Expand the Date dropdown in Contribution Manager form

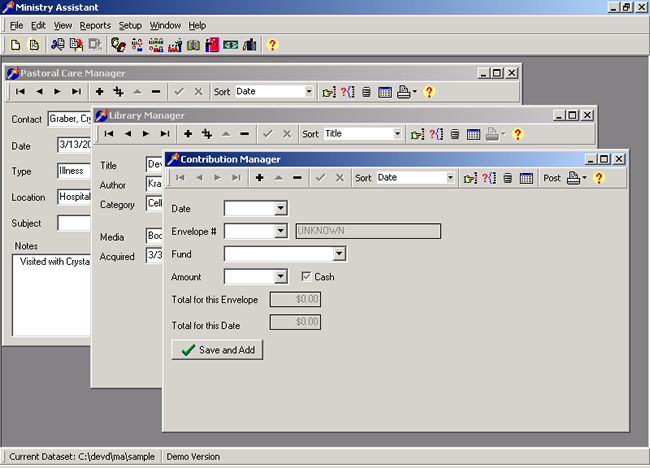(281, 208)
